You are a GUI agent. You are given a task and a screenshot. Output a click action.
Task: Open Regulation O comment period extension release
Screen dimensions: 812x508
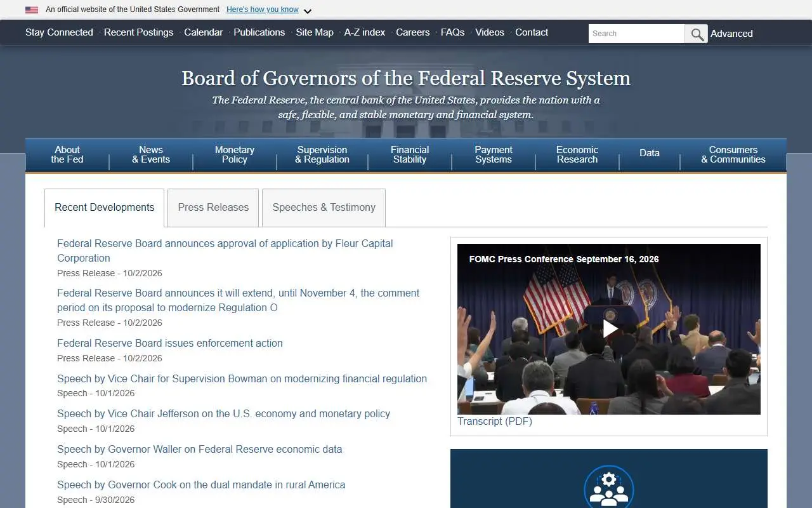coord(239,300)
